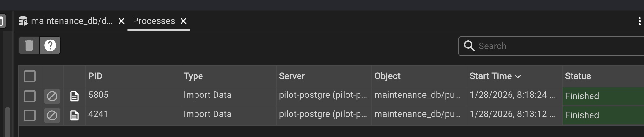This screenshot has height=137, width=644.
Task: Click the trash delete processes icon
Action: (x=29, y=46)
